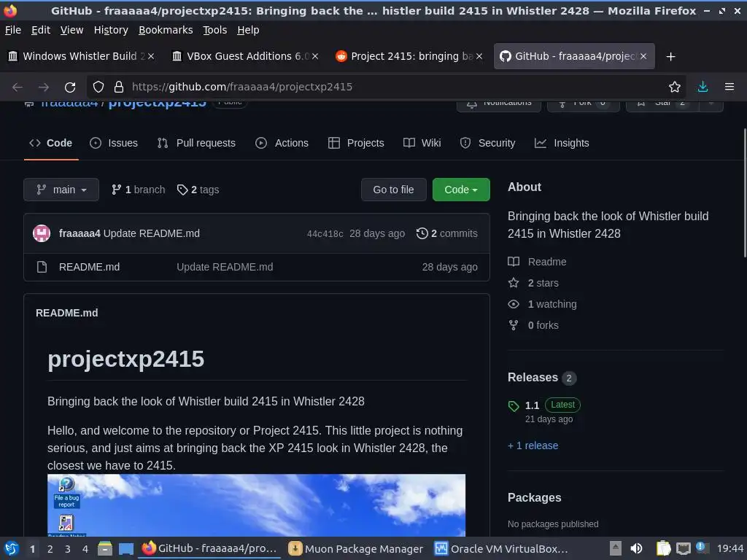
Task: Click the clipboard tray icon
Action: tap(663, 548)
